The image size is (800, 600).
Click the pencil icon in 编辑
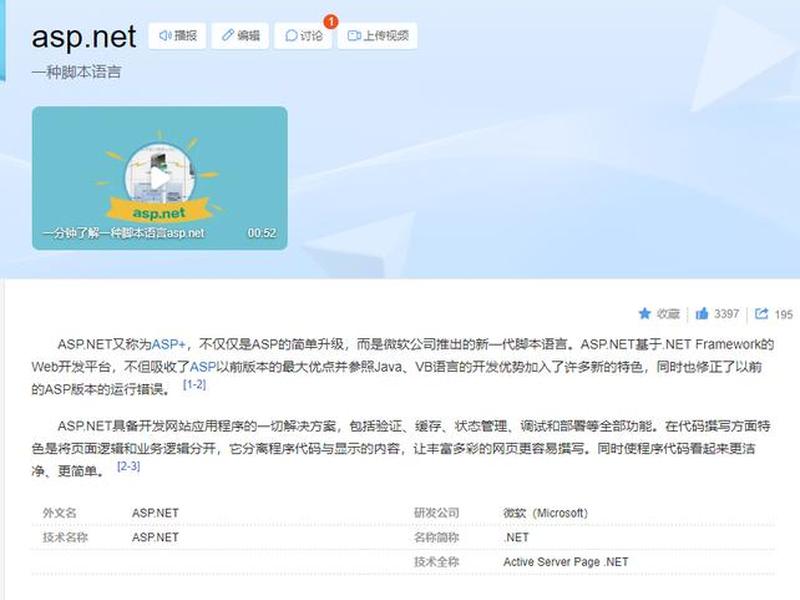228,36
